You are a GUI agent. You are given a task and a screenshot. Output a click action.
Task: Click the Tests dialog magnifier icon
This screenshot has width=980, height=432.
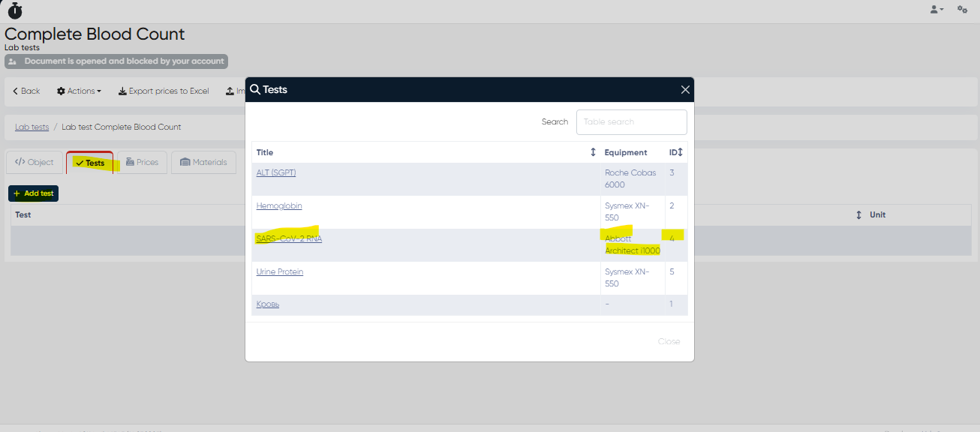(x=255, y=89)
